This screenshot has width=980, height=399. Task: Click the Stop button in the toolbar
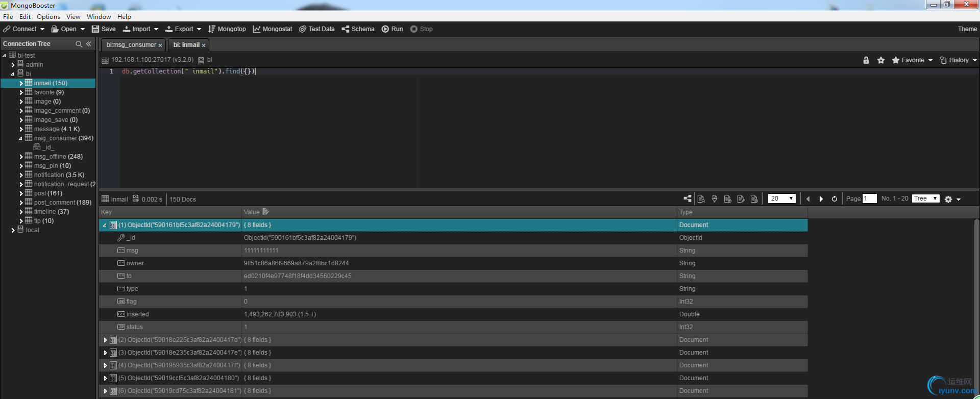[x=422, y=29]
